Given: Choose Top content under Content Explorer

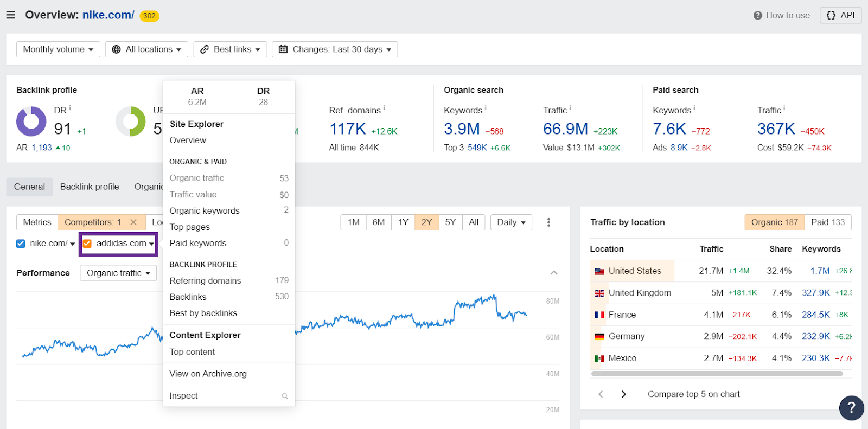Looking at the screenshot, I should pos(192,352).
